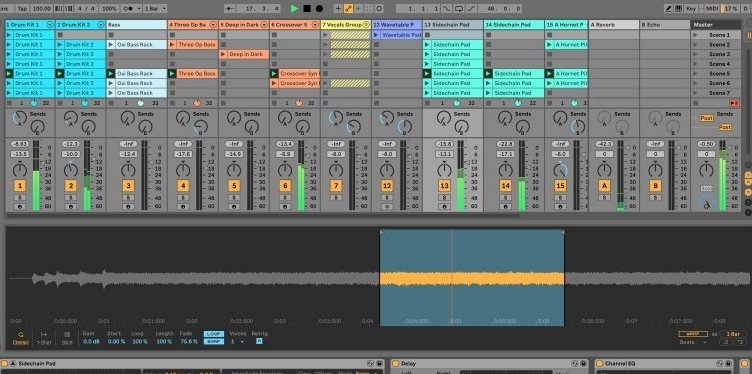
Task: Mute track 6 using its activator button
Action: 285,186
